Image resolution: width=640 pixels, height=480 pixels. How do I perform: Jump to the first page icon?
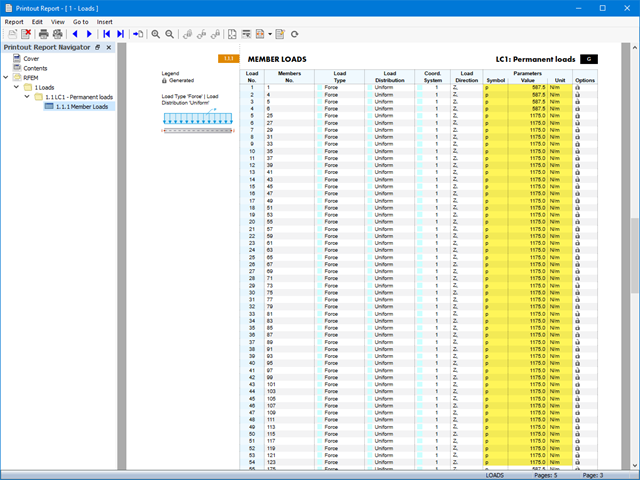(x=107, y=34)
